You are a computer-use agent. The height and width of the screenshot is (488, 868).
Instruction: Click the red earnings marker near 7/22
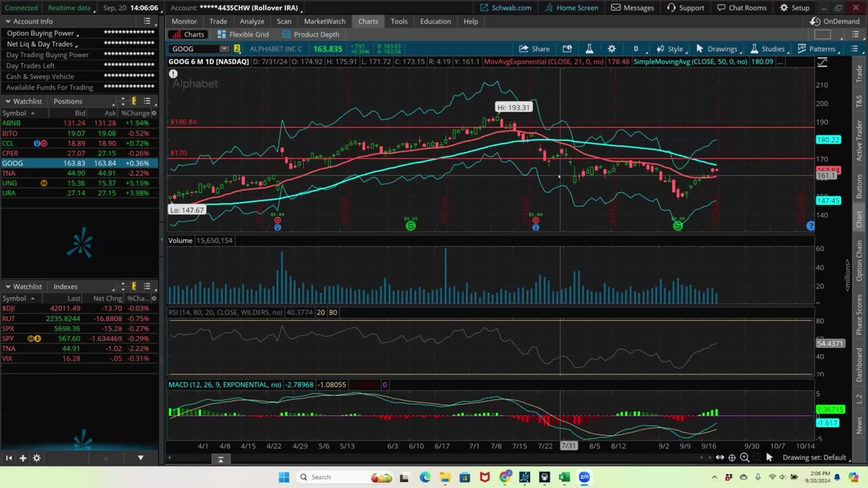536,220
